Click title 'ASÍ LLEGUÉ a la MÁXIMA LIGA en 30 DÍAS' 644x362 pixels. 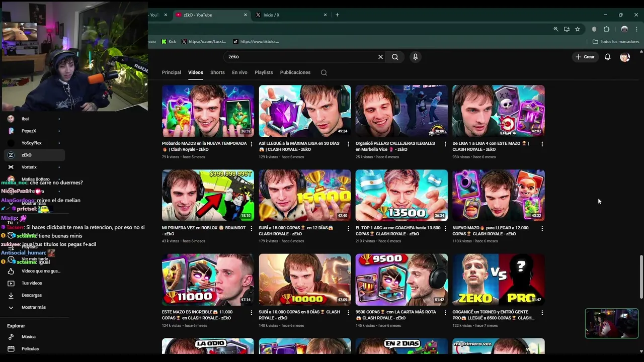point(299,146)
